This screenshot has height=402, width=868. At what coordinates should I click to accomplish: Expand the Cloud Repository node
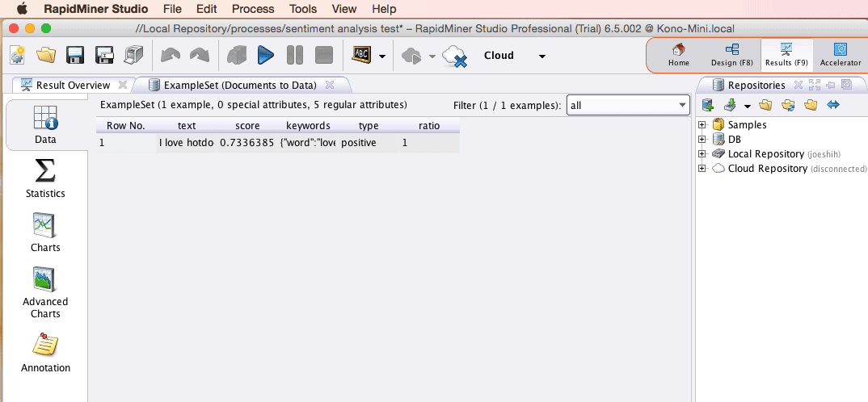[702, 169]
